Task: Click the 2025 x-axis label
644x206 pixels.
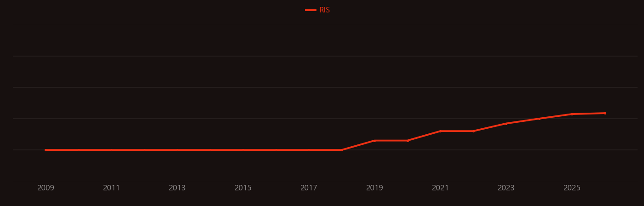Action: [x=572, y=188]
